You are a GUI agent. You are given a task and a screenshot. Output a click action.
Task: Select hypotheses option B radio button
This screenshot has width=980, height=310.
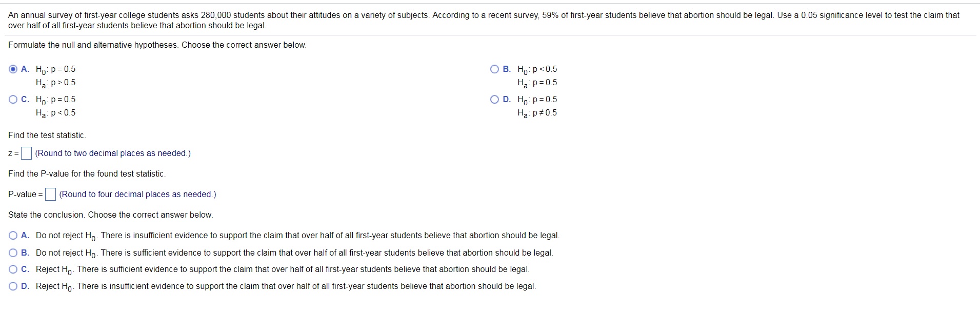pos(494,69)
